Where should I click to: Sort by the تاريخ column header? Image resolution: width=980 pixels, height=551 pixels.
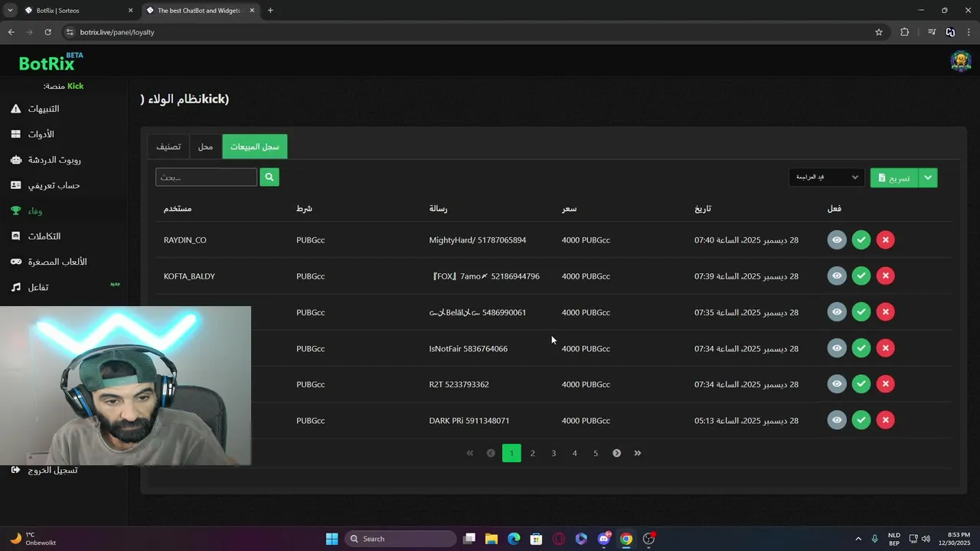click(703, 208)
